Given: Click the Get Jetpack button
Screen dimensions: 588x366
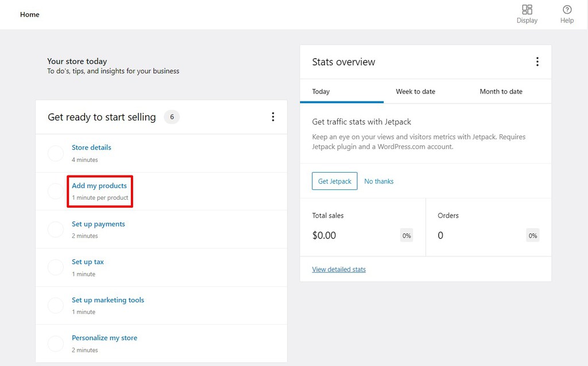Looking at the screenshot, I should coord(335,181).
